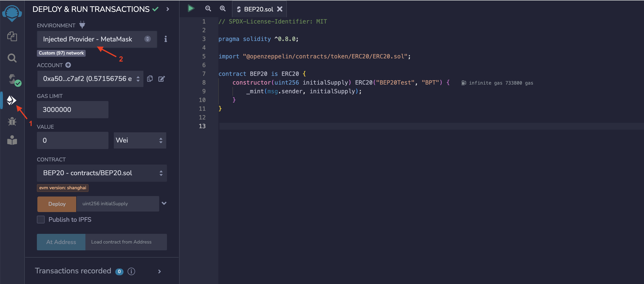Screen dimensions: 644x284
Task: Click the plugin active green checkmark
Action: pos(156,9)
